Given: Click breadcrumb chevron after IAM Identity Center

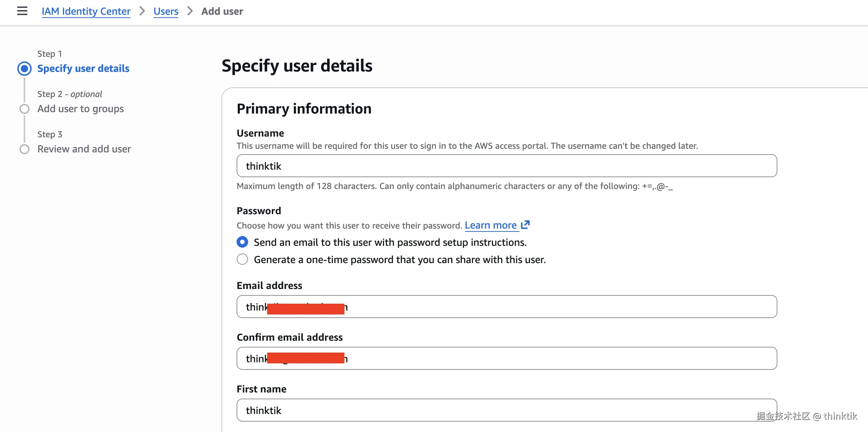Looking at the screenshot, I should (142, 11).
